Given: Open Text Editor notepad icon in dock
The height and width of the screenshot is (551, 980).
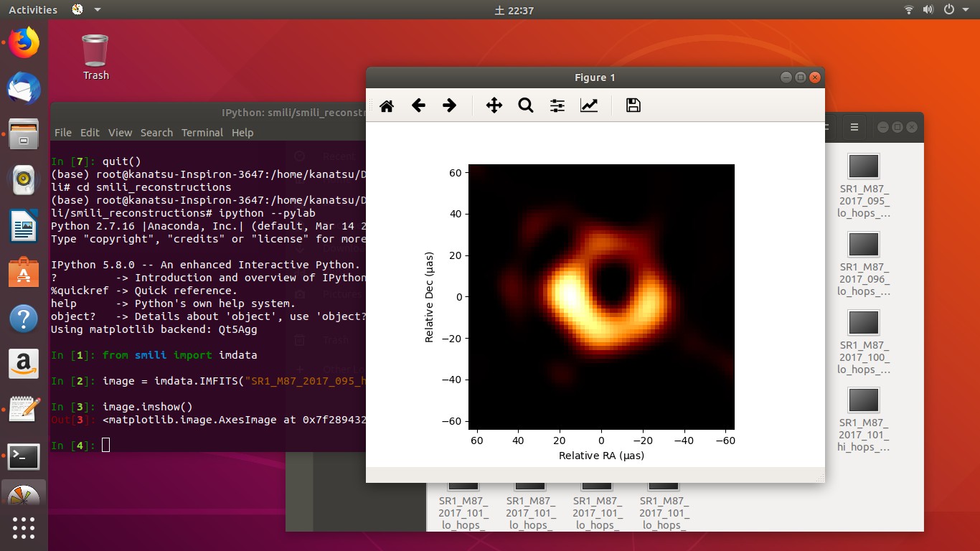Looking at the screenshot, I should pos(24,410).
